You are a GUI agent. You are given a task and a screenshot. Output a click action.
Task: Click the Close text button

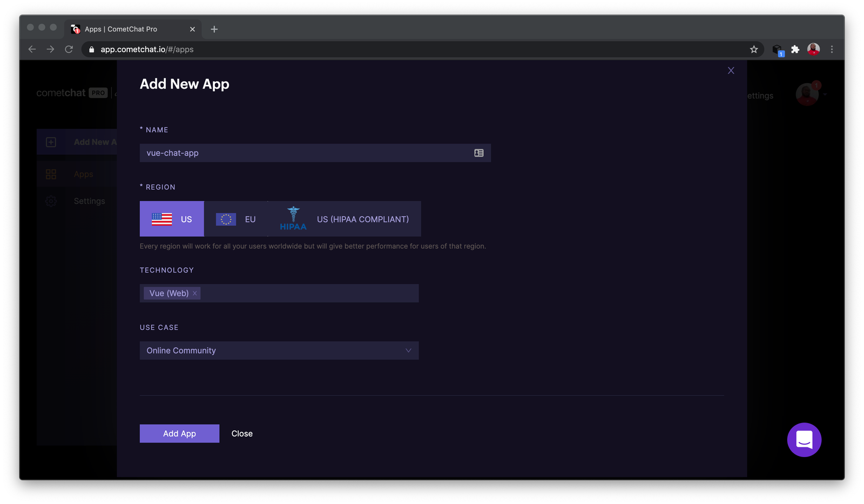(x=242, y=433)
